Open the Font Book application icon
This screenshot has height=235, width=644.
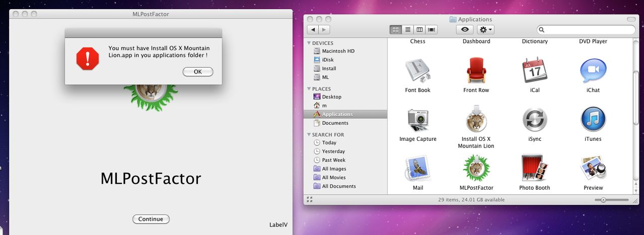pyautogui.click(x=418, y=70)
